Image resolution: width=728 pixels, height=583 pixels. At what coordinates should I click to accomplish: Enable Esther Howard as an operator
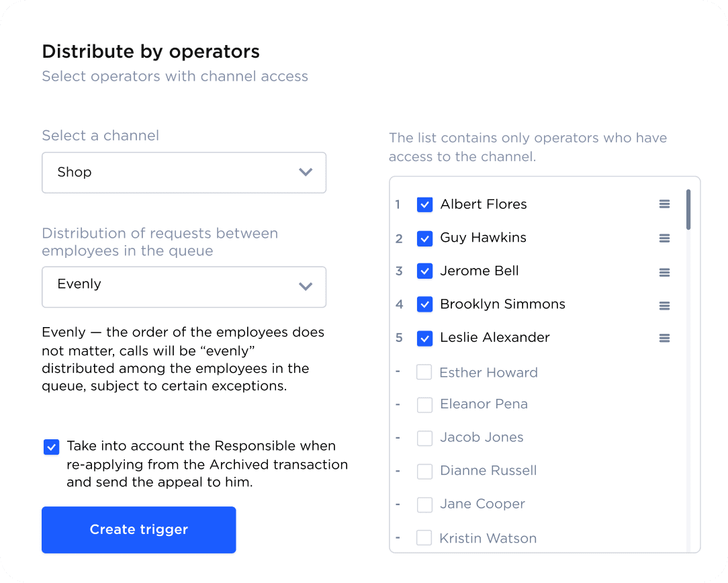[x=424, y=371]
